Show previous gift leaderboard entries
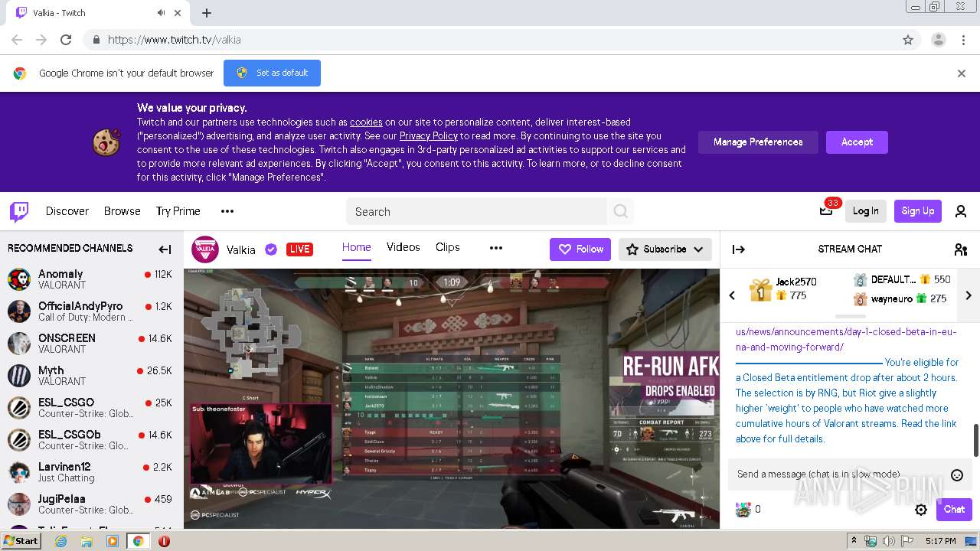980x551 pixels. click(732, 295)
